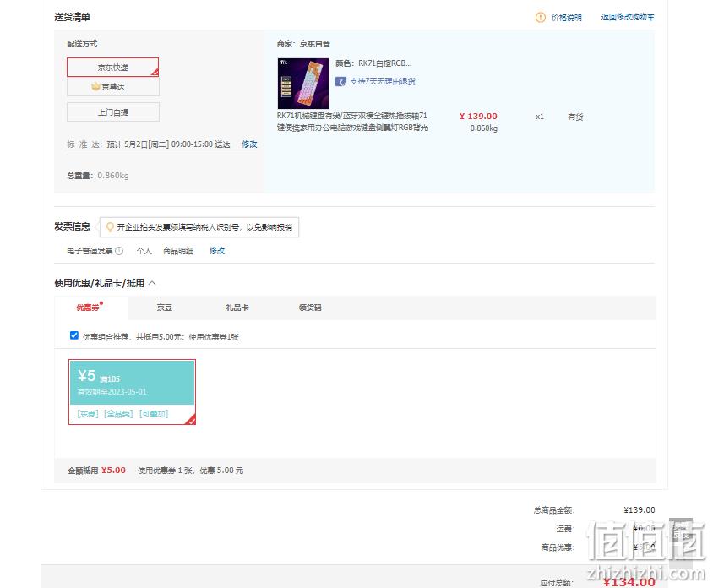
Task: Click the 商品明细 invoice content text
Action: point(178,251)
